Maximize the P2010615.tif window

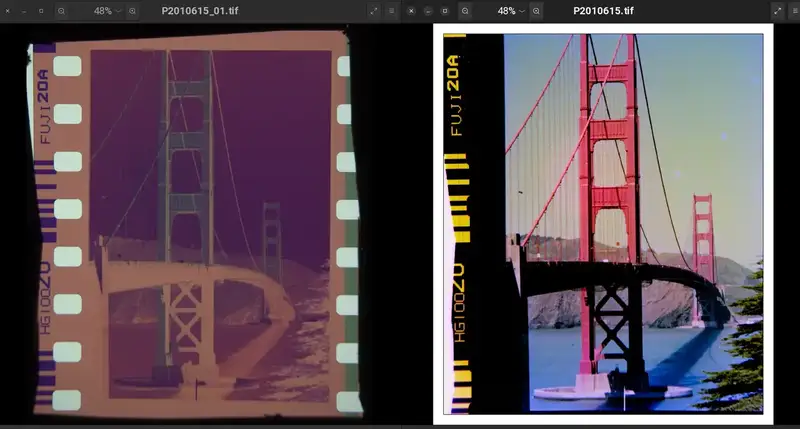[x=444, y=11]
